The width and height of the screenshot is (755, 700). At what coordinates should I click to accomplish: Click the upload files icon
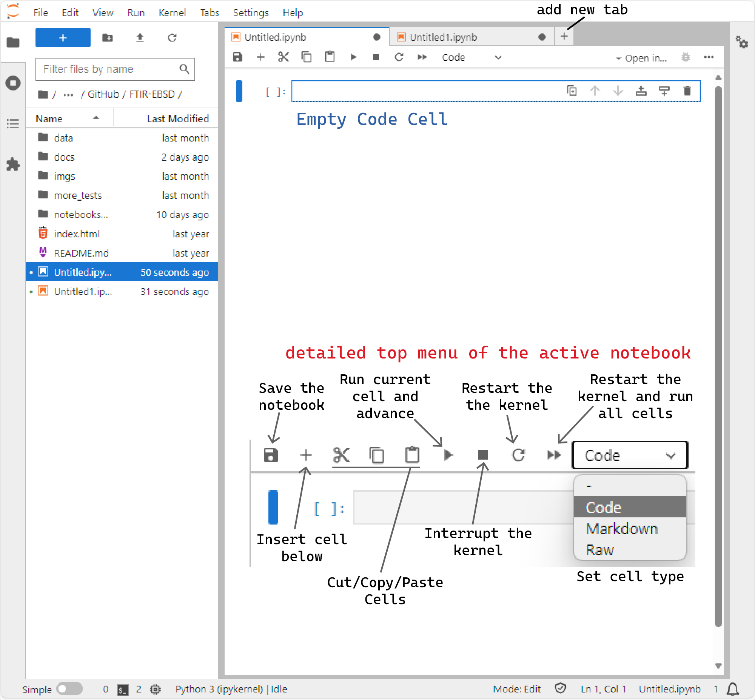(140, 37)
